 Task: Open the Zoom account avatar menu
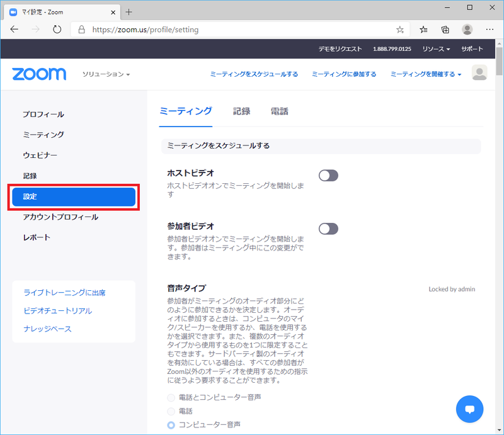tap(479, 73)
